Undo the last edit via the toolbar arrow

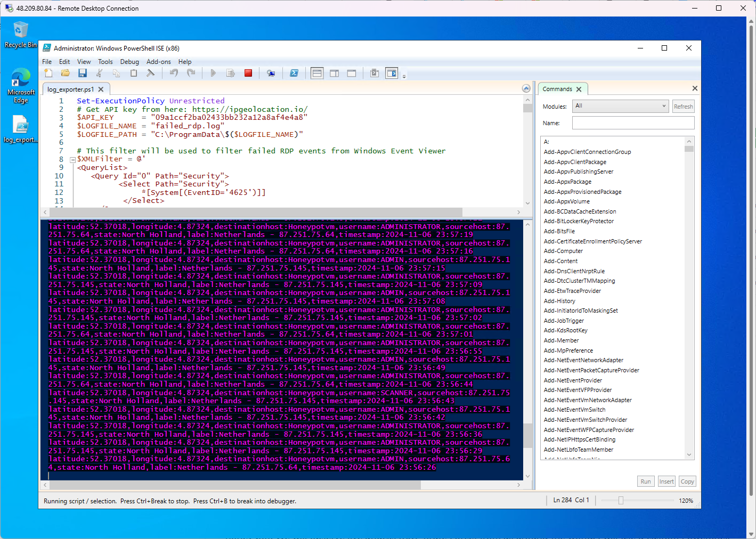173,73
